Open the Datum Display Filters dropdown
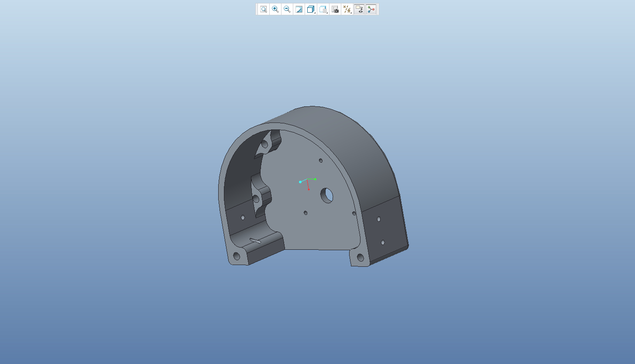Viewport: 635px width, 364px height. tap(347, 9)
